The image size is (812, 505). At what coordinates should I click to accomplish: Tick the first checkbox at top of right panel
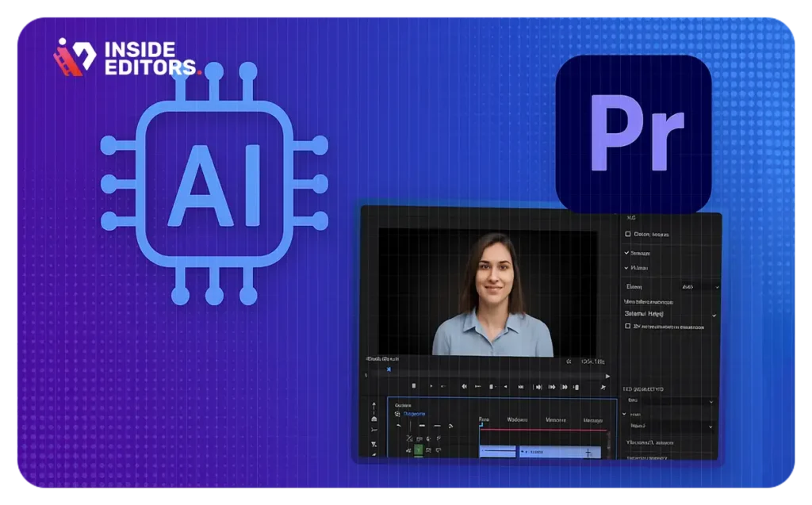tap(628, 234)
